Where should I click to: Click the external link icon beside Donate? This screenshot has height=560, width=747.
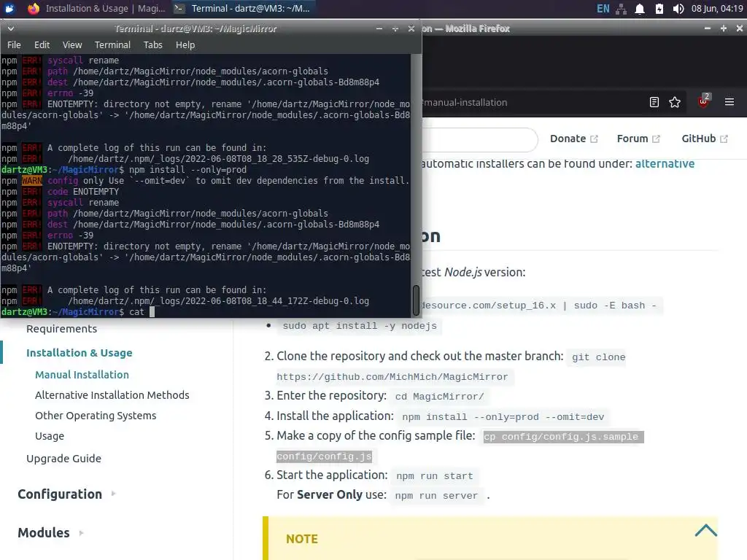(x=594, y=139)
